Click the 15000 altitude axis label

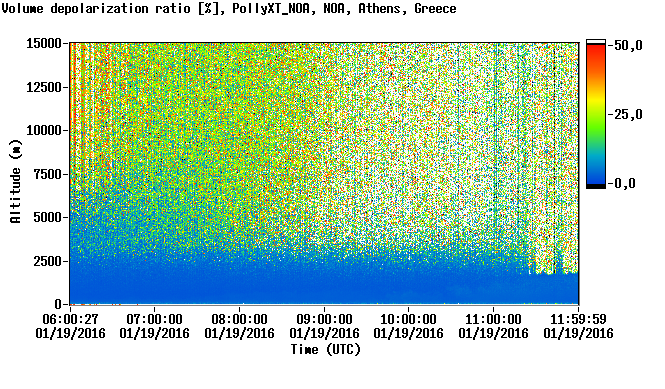tap(44, 43)
